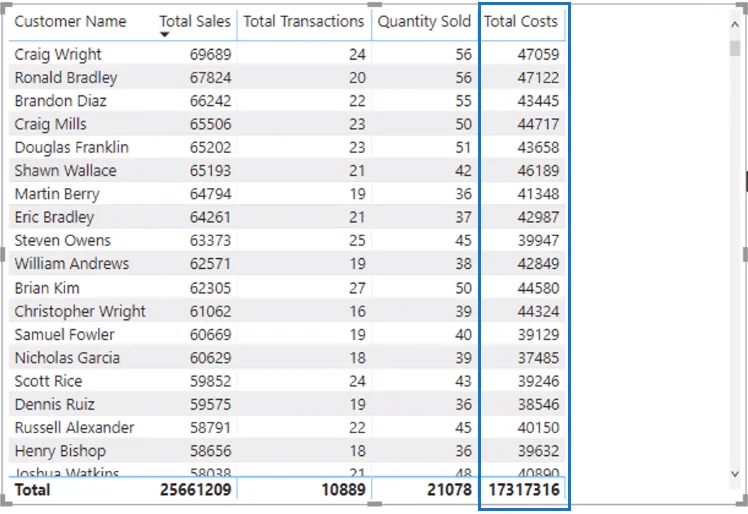Click the grand Total row label
This screenshot has width=748, height=514.
point(32,490)
